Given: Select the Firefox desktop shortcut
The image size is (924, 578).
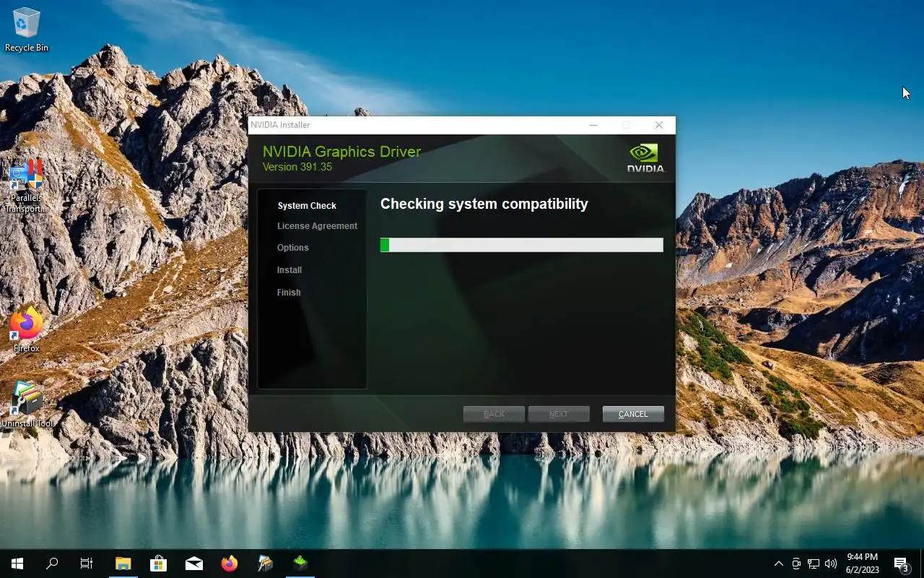Looking at the screenshot, I should (27, 330).
